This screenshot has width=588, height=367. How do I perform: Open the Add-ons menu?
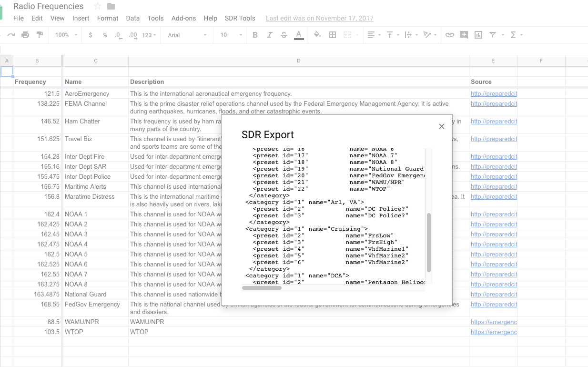184,18
